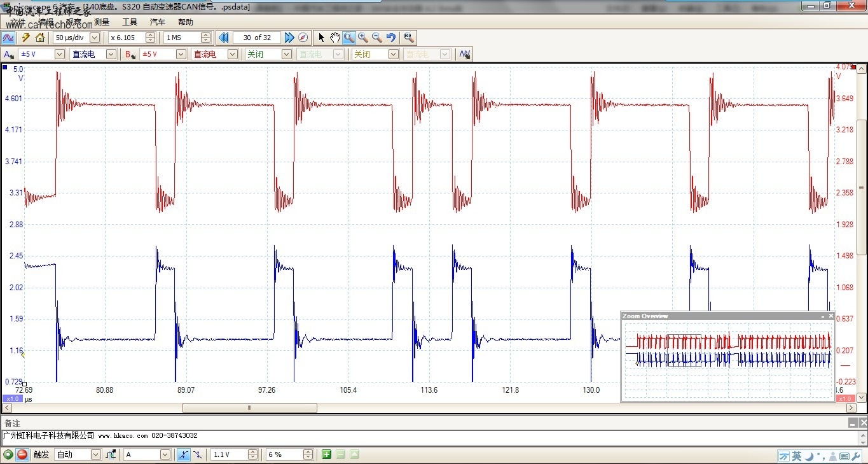The width and height of the screenshot is (868, 464).
Task: Click the 30 of 32 buffer number field
Action: pyautogui.click(x=257, y=38)
